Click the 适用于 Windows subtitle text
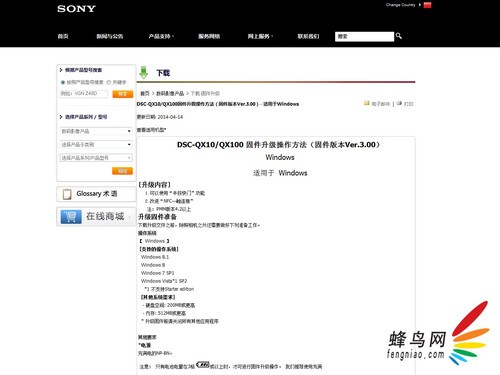Image resolution: width=500 pixels, height=375 pixels. [x=280, y=173]
